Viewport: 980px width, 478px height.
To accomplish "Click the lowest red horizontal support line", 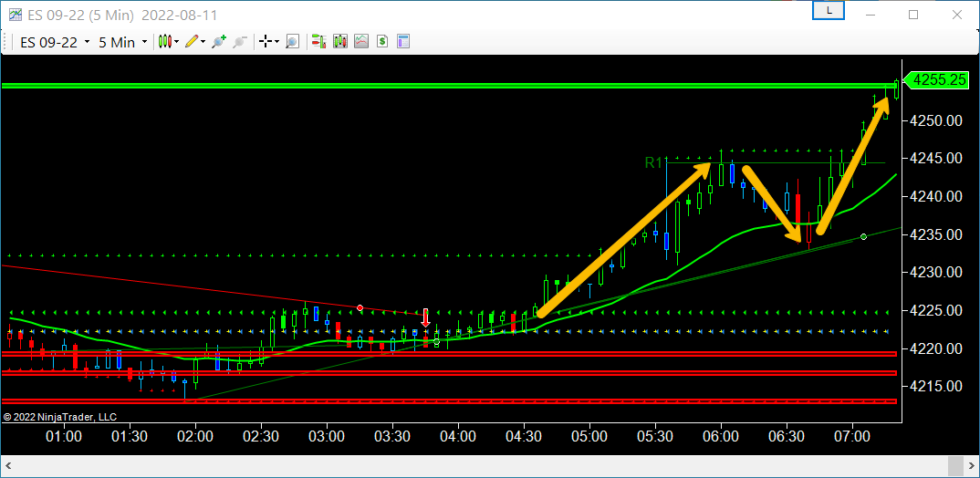I will [x=449, y=401].
